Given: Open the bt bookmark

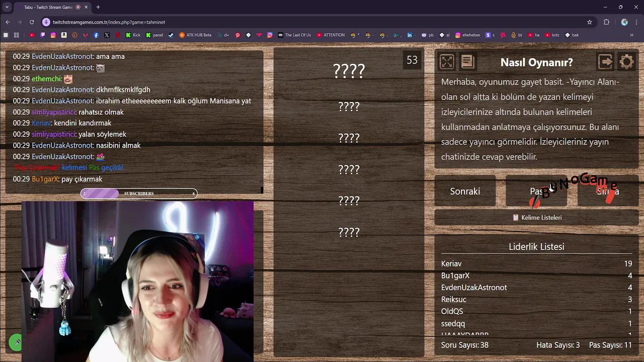Looking at the screenshot, I should pos(517,35).
